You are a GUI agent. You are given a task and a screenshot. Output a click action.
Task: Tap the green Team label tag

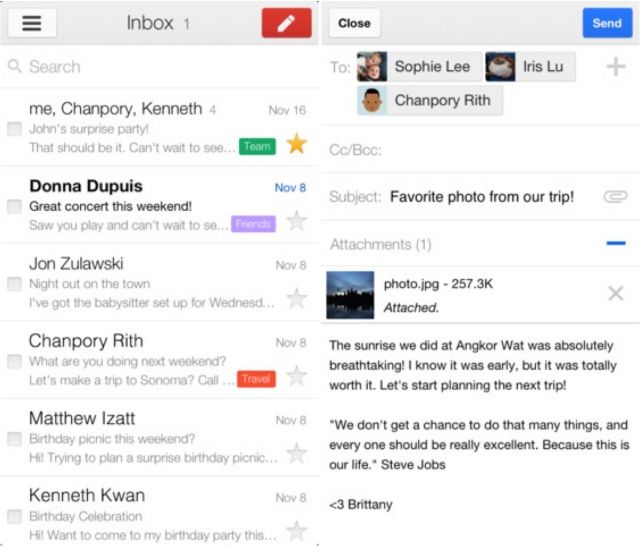click(257, 147)
